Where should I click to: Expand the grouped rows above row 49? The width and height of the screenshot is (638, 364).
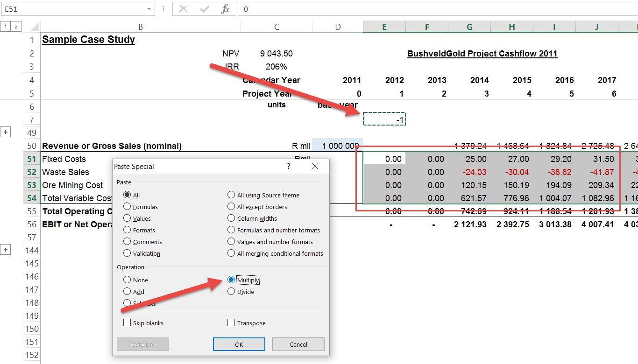tap(6, 133)
